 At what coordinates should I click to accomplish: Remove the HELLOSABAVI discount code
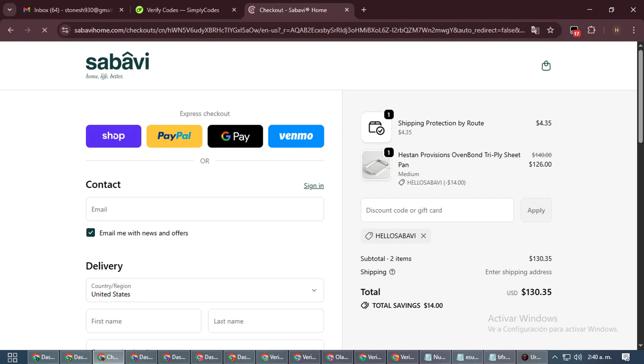click(423, 236)
